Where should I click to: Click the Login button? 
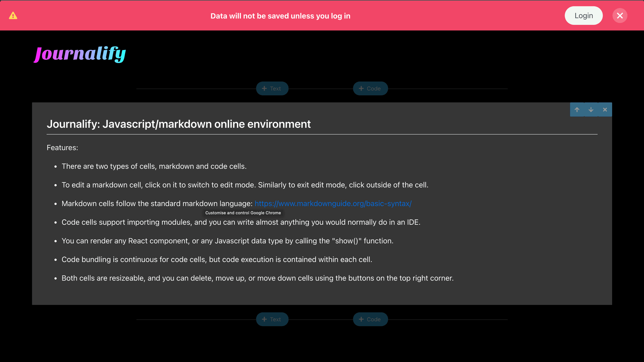[584, 16]
